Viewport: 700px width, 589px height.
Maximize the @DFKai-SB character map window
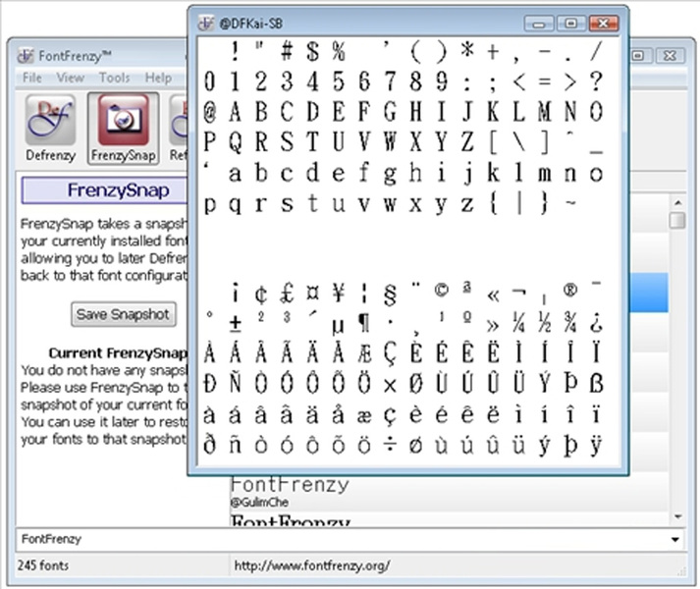click(570, 24)
